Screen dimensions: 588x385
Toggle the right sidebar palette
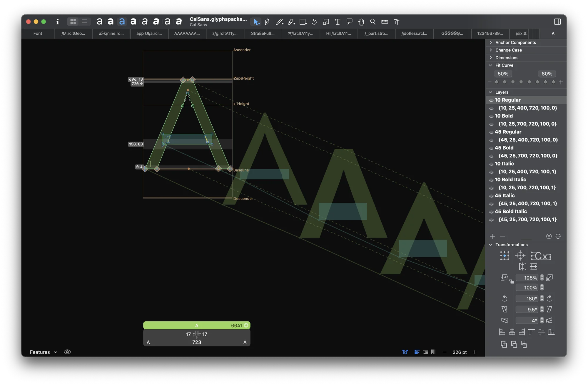557,22
